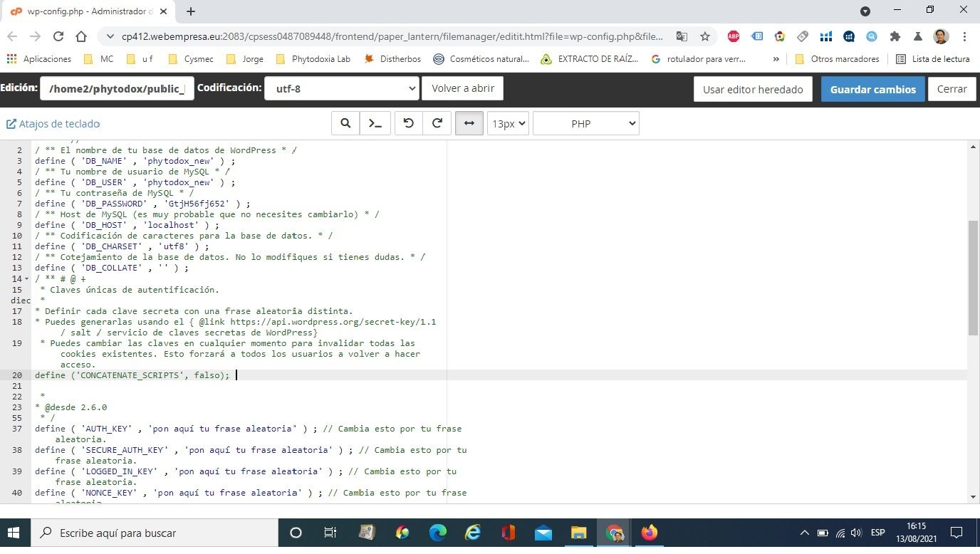
Task: Open the Windows Start menu
Action: (15, 533)
